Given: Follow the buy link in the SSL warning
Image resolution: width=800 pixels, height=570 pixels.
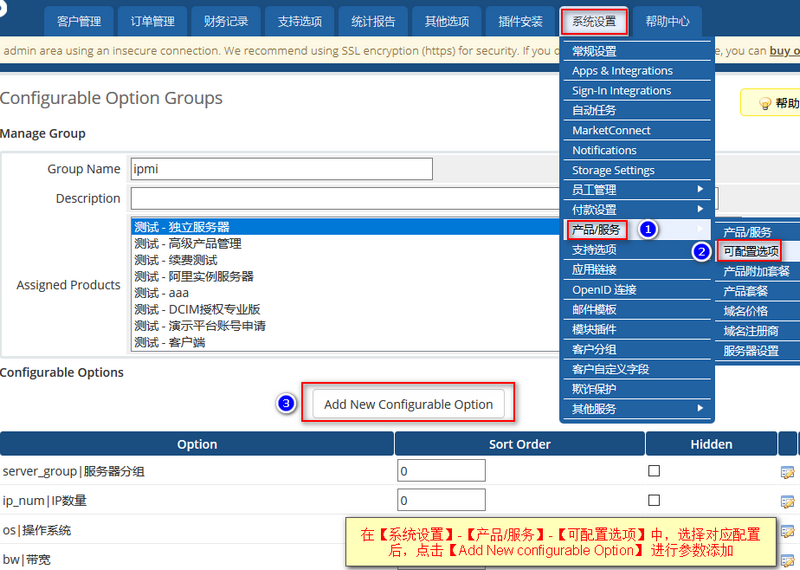Looking at the screenshot, I should [x=784, y=51].
